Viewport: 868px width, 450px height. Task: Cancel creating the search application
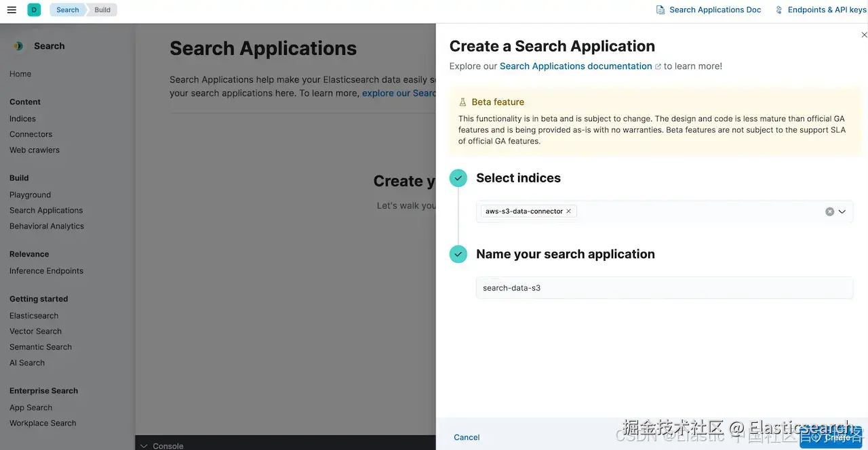coord(467,437)
